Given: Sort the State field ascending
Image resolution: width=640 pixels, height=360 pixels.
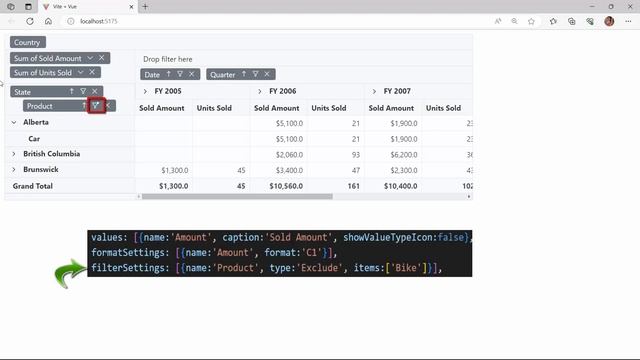Looking at the screenshot, I should click(x=71, y=91).
